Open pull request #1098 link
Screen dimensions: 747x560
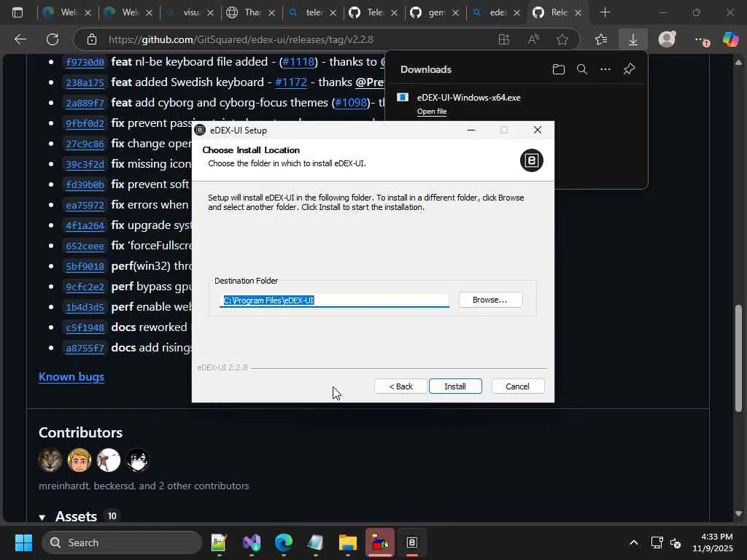351,103
